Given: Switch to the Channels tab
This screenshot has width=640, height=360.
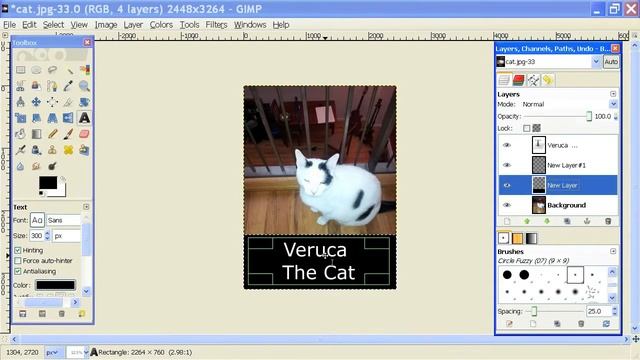Looking at the screenshot, I should click(518, 80).
